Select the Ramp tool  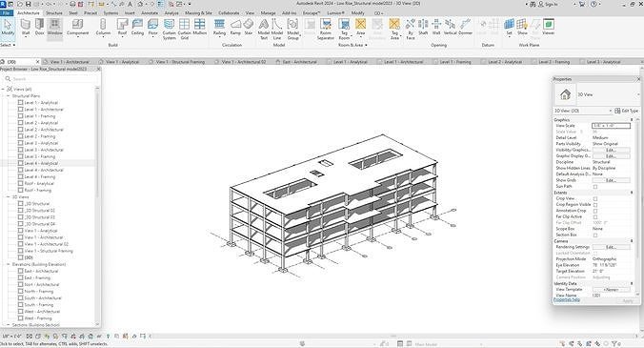pyautogui.click(x=235, y=27)
